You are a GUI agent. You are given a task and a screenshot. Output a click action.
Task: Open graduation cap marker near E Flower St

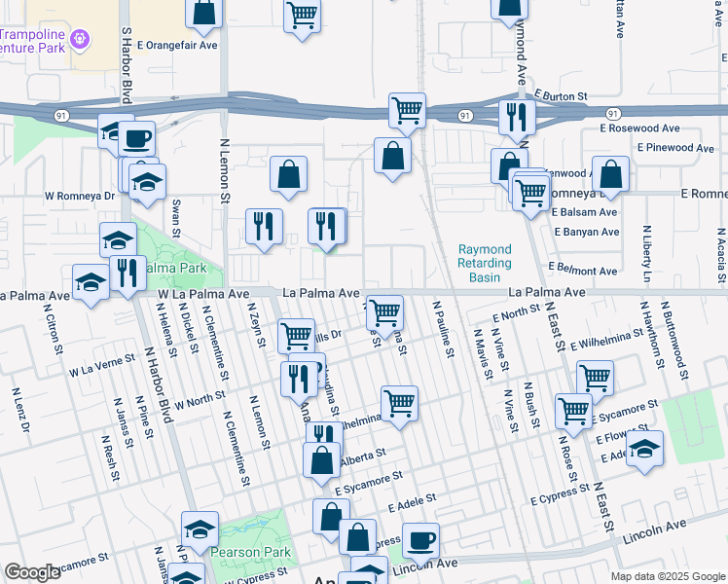point(645,449)
